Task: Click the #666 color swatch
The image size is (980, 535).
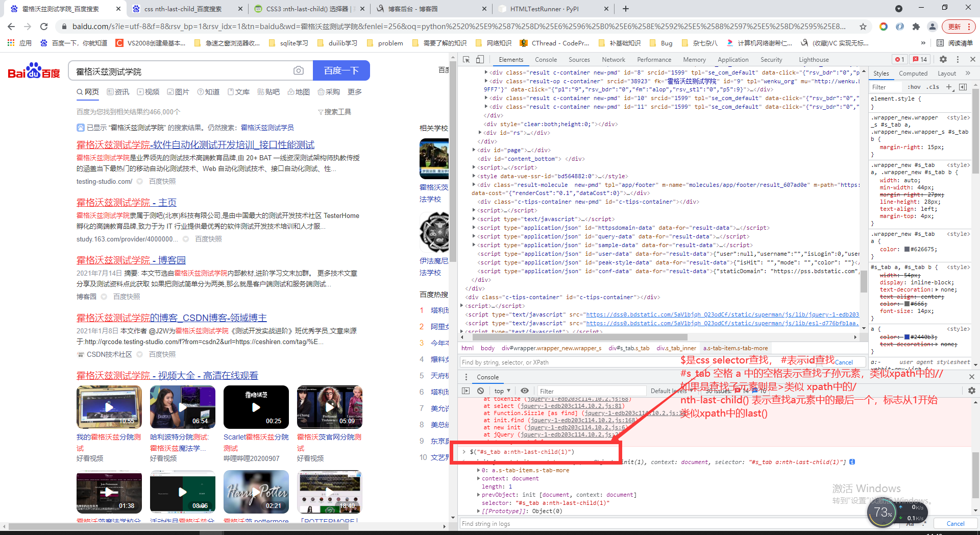Action: coord(907,304)
